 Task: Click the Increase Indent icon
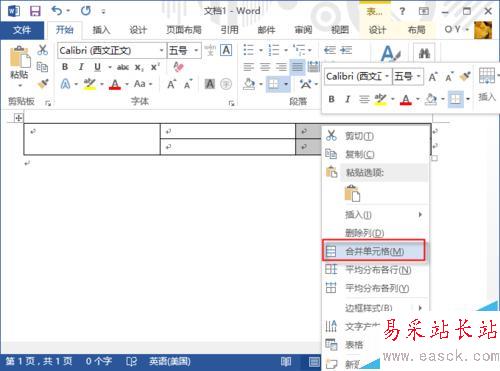[x=346, y=50]
